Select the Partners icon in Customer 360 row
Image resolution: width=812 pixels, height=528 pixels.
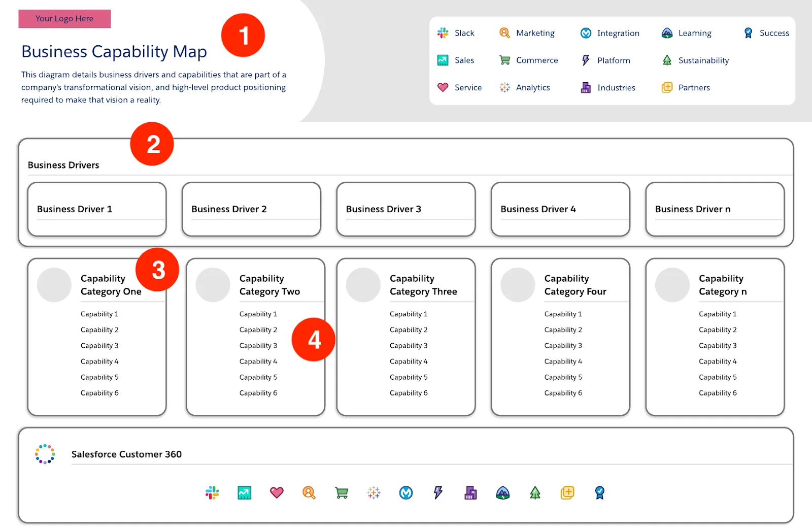click(567, 492)
